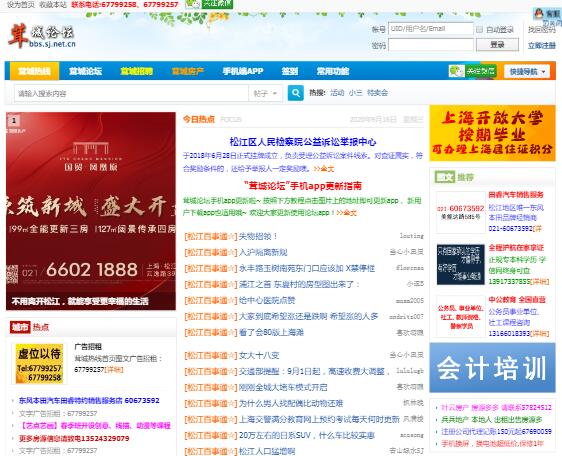Click the QQ penguin customer service icon
The image size is (562, 456).
click(x=538, y=14)
